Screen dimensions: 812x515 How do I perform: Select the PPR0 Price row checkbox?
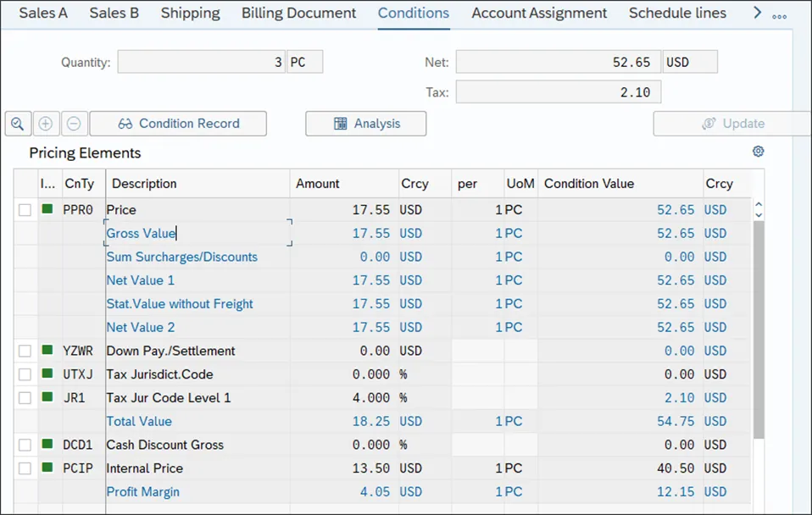(25, 210)
